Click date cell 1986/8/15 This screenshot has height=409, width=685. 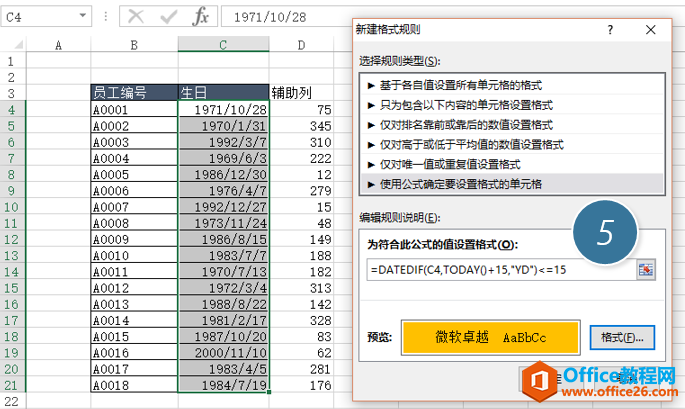(x=223, y=239)
